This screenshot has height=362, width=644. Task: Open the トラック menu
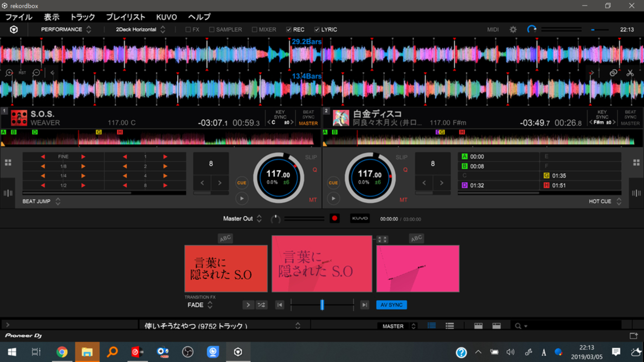tap(83, 17)
